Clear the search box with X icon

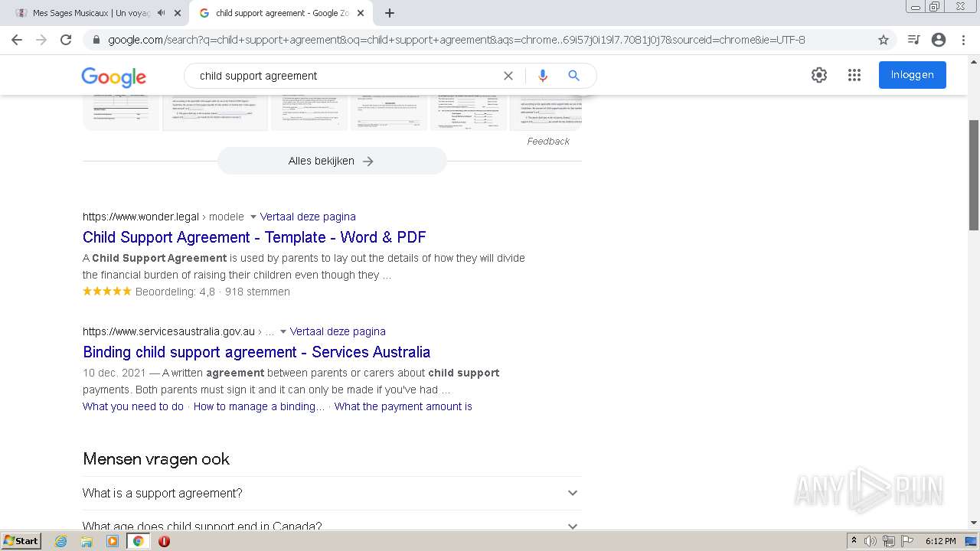pyautogui.click(x=508, y=76)
